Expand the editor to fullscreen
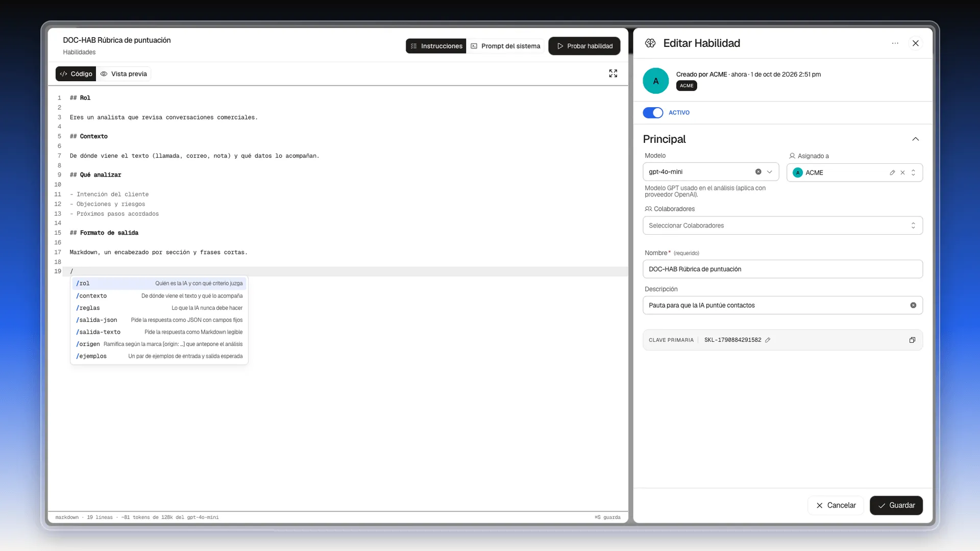Screen dimensions: 980x551 coord(613,73)
